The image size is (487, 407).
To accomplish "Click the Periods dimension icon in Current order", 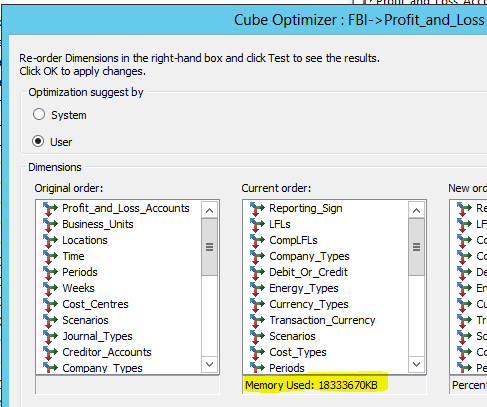I will click(257, 367).
